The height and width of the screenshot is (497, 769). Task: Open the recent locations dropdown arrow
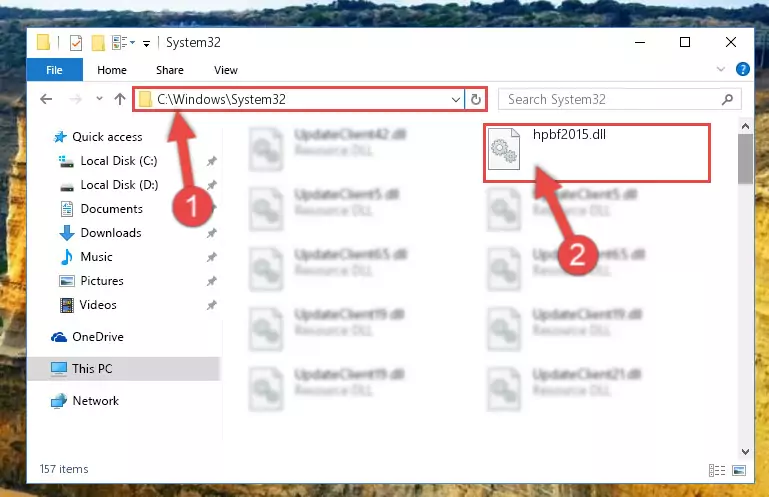click(99, 99)
